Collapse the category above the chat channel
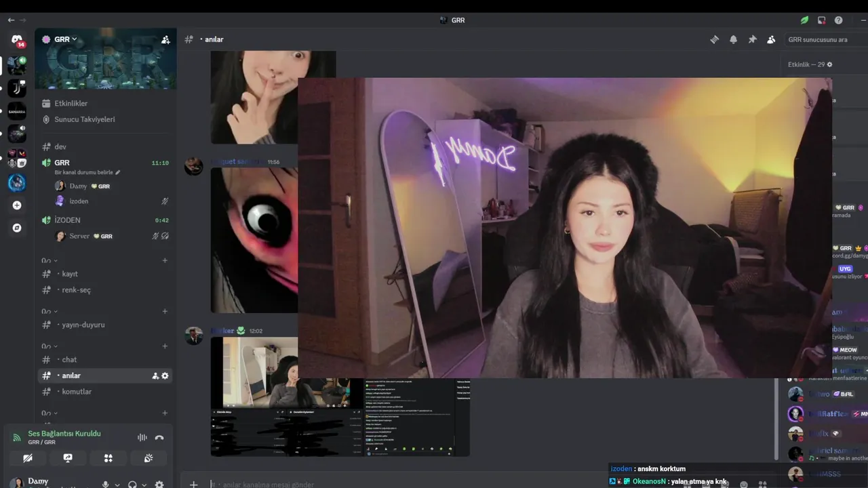The height and width of the screenshot is (488, 868). [x=50, y=346]
